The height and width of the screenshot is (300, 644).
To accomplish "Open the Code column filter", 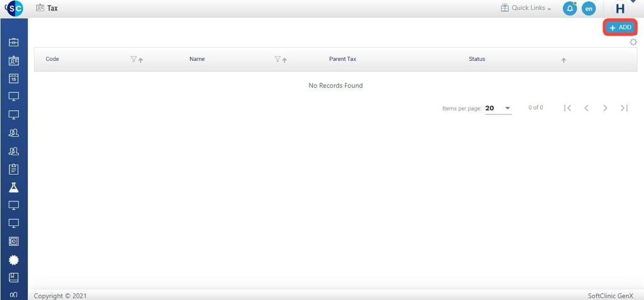I will [x=133, y=59].
